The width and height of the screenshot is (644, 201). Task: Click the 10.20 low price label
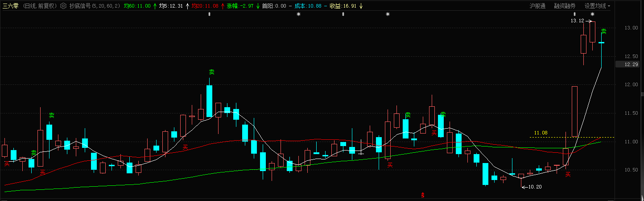point(535,187)
